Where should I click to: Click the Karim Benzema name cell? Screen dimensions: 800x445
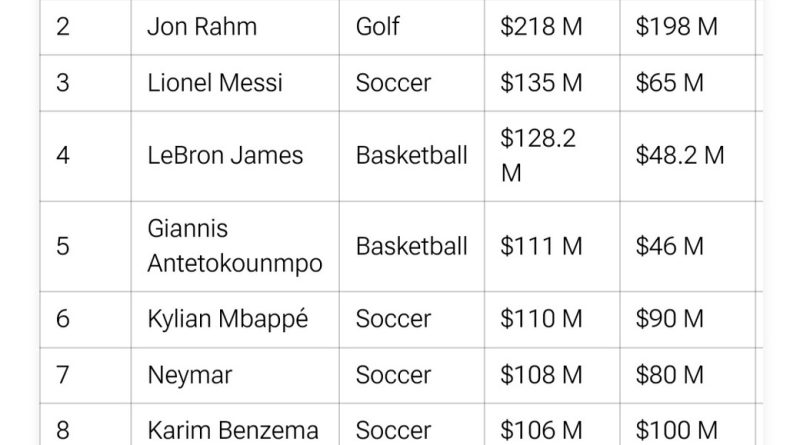[x=233, y=431]
